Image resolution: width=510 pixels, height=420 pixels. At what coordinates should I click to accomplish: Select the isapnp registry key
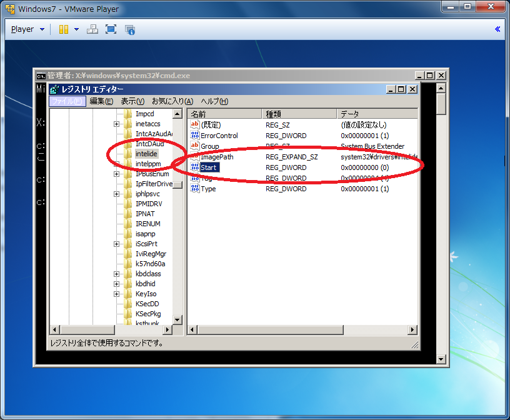(x=146, y=234)
